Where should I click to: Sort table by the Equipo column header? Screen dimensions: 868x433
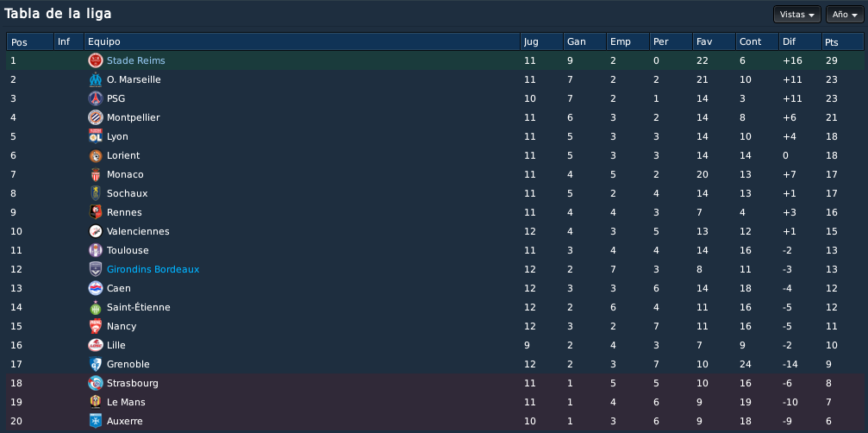coord(303,41)
